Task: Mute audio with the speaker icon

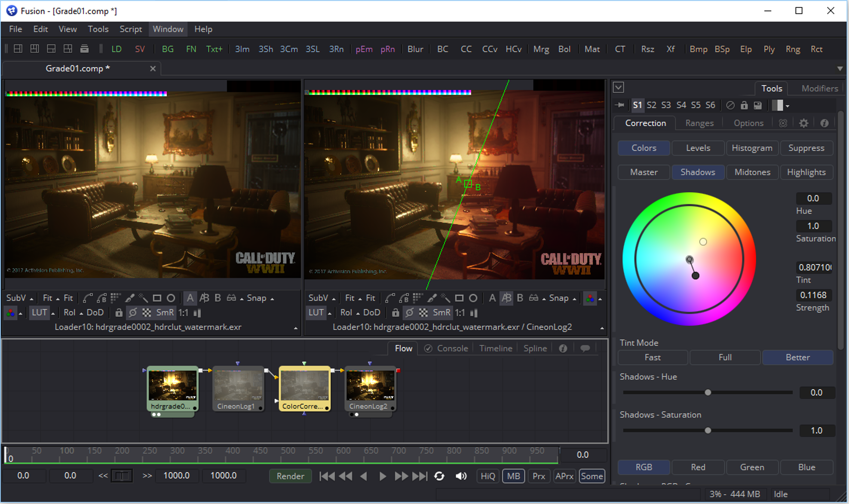Action: (x=461, y=476)
